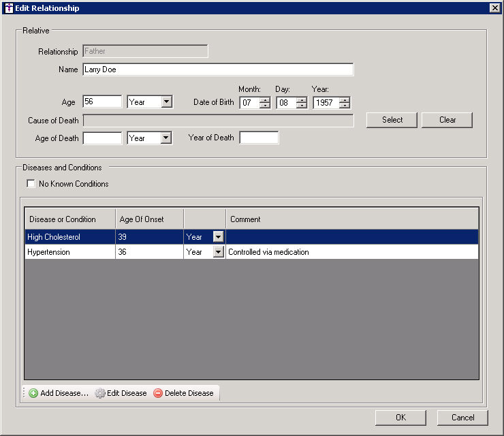Click the app icon in title bar

(x=8, y=8)
